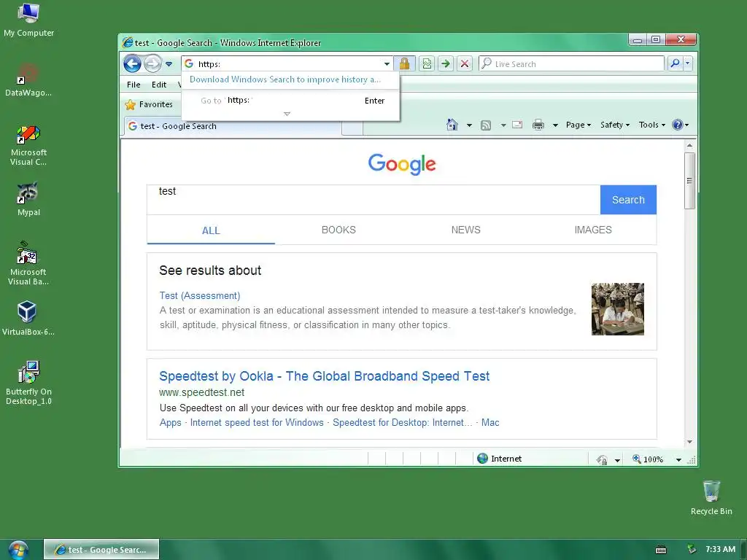This screenshot has height=560, width=747.
Task: Click the Google search box containing test
Action: pyautogui.click(x=373, y=200)
